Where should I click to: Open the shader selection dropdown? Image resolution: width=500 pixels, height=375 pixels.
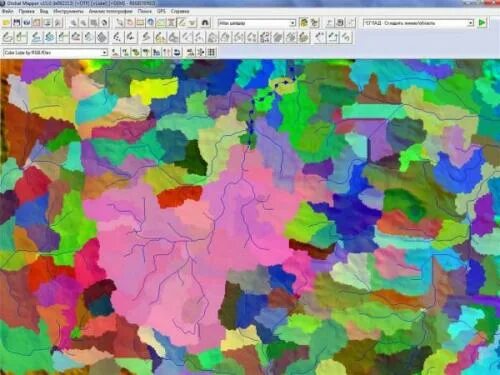tap(257, 23)
